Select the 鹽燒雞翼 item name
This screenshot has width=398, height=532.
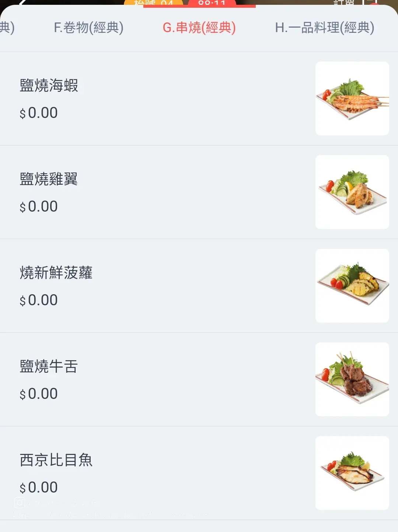[49, 179]
